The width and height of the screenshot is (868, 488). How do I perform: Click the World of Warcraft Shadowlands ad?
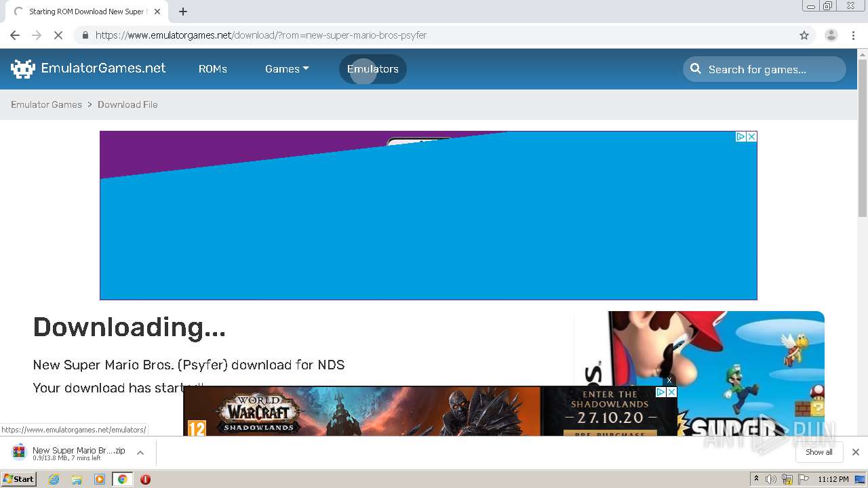430,411
